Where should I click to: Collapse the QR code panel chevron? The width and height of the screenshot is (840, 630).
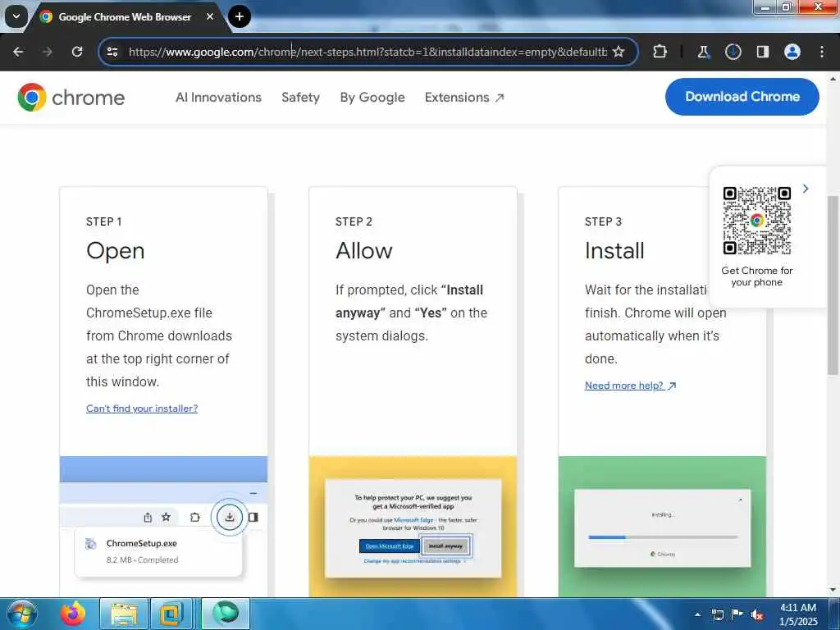(x=806, y=189)
